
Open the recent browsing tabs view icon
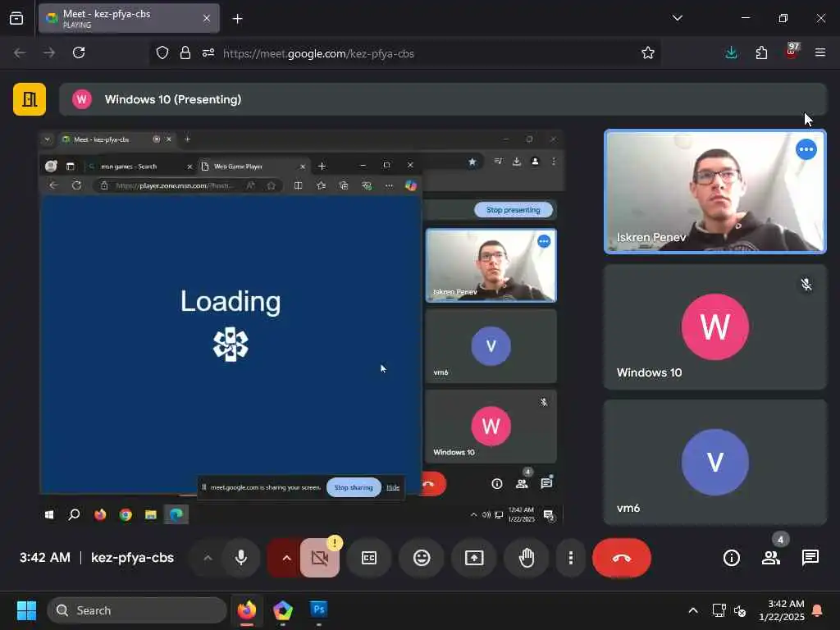click(16, 18)
